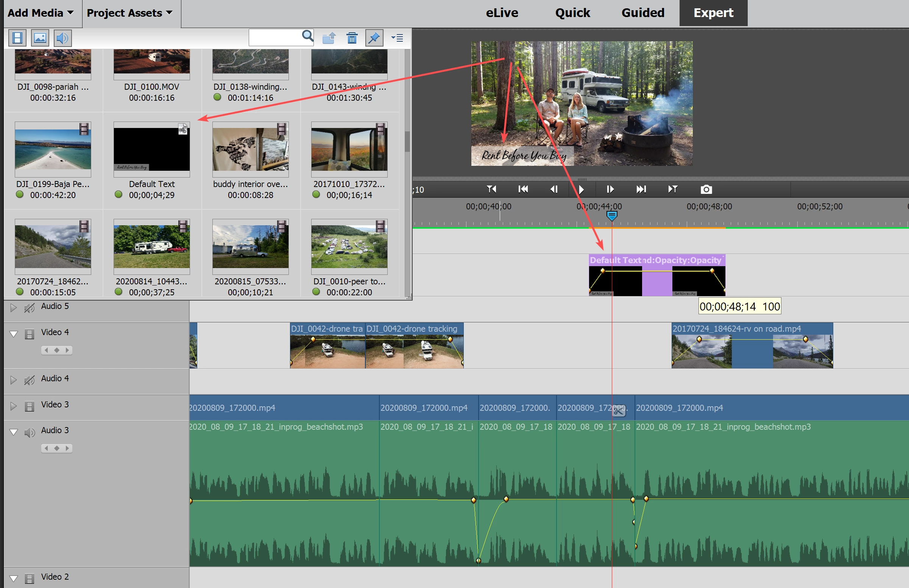Click the blue playhead marker on the ruler

611,216
